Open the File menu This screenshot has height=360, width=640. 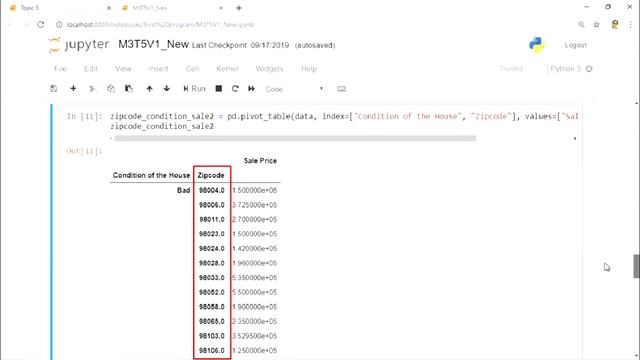click(60, 69)
